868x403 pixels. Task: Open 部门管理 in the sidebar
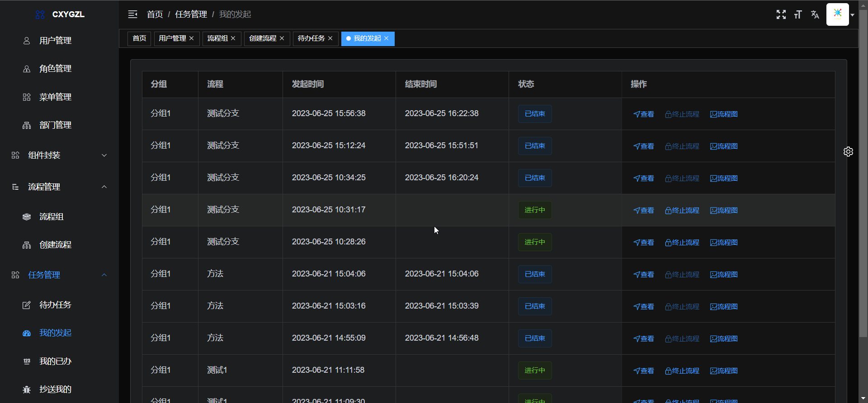[59, 125]
